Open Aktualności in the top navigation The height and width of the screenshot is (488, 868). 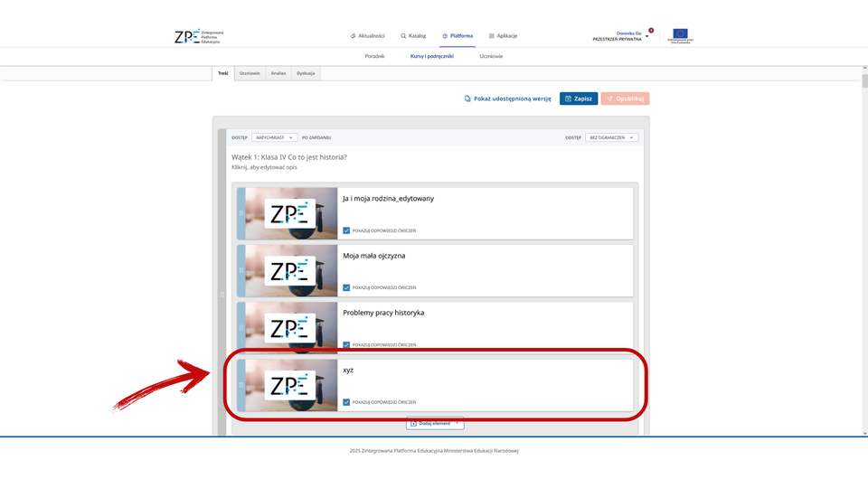370,36
